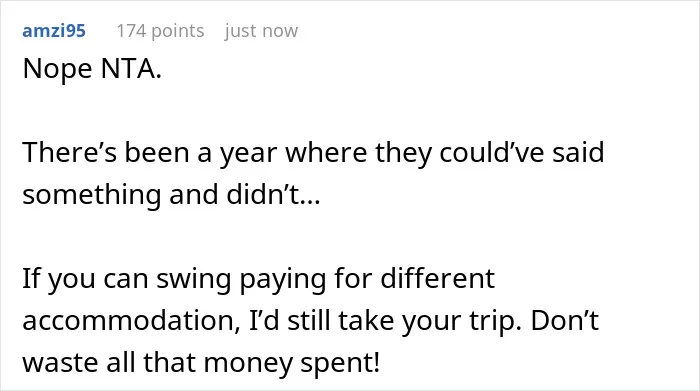Click the line something and didn't…

(171, 195)
